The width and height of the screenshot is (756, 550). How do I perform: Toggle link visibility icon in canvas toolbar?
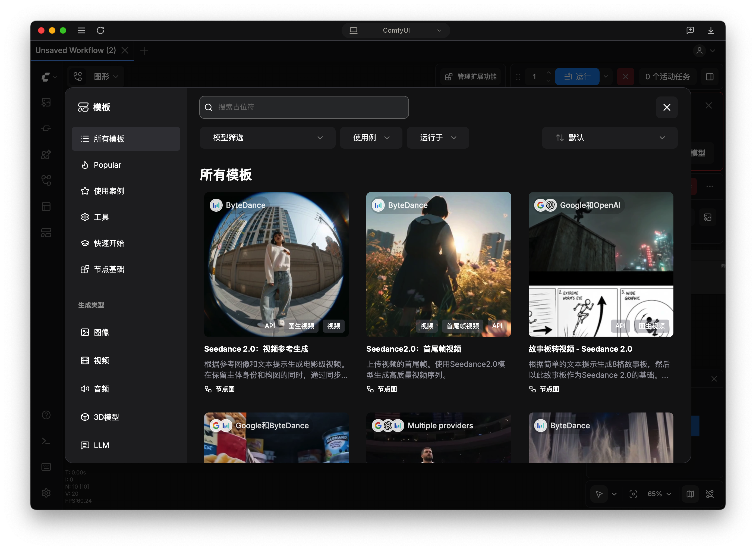coord(710,494)
